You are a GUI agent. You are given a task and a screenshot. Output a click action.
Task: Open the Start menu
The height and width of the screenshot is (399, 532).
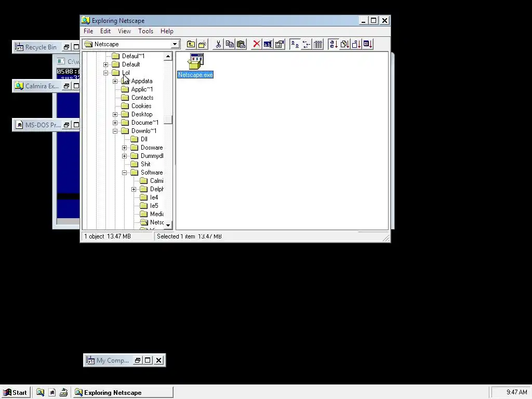[15, 392]
